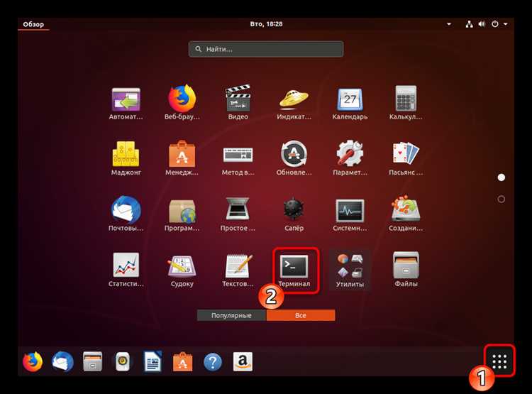Open the Калькул… calculator app

point(406,102)
